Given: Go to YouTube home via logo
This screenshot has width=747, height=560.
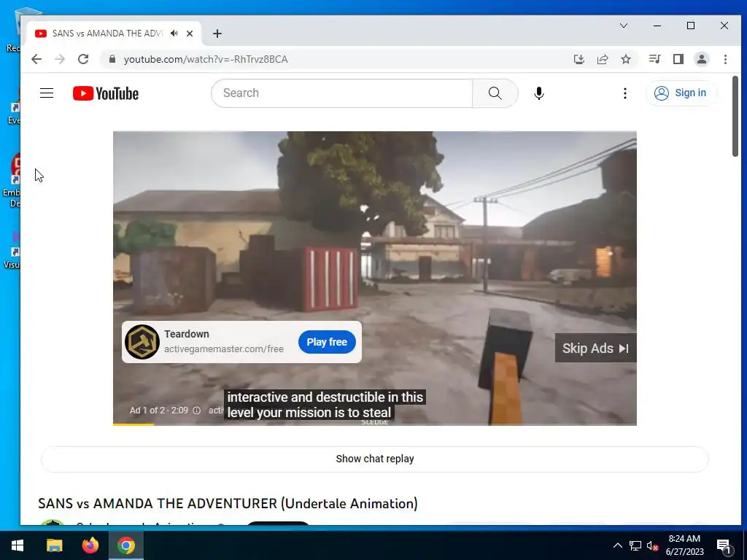Looking at the screenshot, I should pyautogui.click(x=106, y=93).
